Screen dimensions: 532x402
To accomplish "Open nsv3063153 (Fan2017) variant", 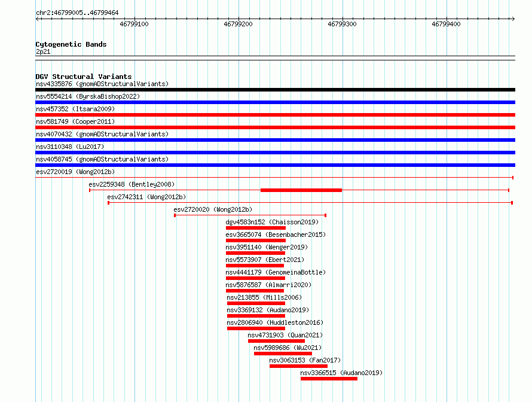I will pos(305,360).
